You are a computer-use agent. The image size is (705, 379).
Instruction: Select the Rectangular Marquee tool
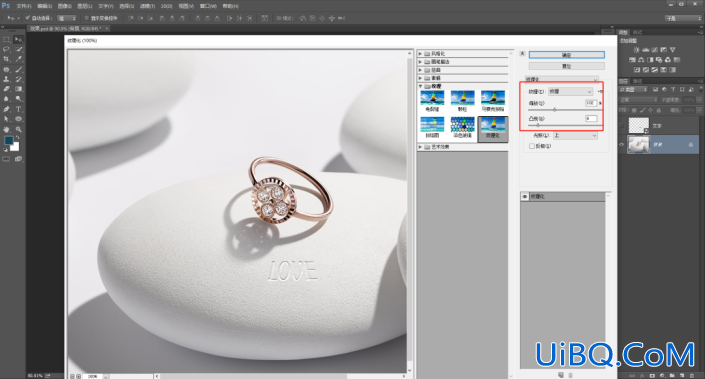(6, 40)
